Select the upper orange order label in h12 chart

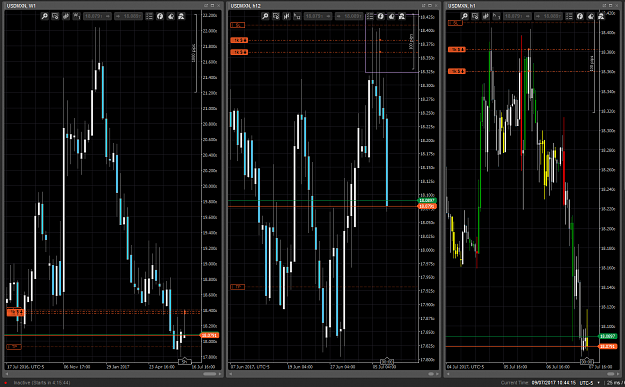(239, 40)
